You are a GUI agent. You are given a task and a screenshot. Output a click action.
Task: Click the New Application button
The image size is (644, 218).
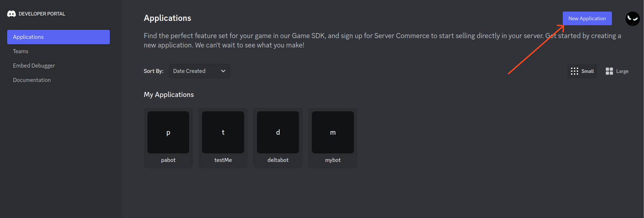(587, 18)
